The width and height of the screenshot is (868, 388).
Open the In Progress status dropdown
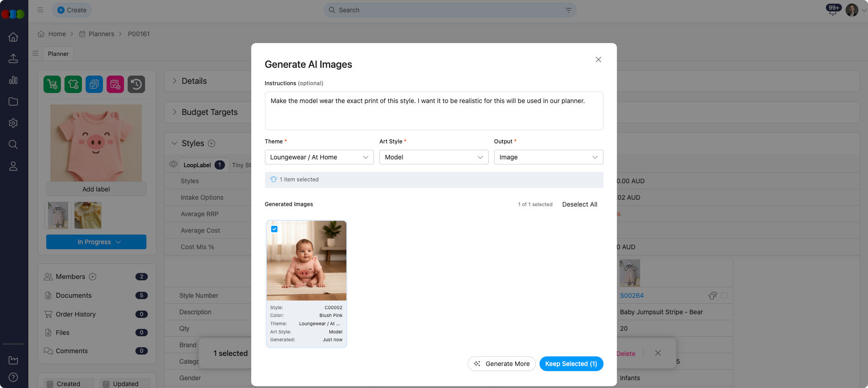point(96,242)
